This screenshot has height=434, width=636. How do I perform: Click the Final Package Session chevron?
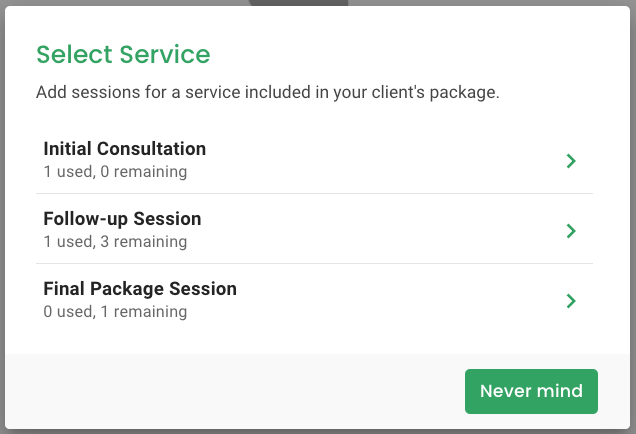tap(571, 300)
